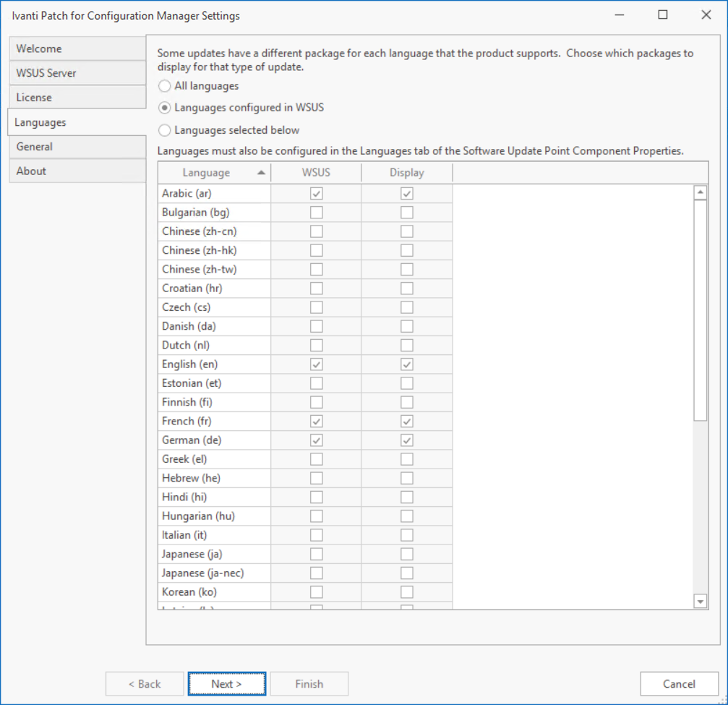
Task: Go to the License tab
Action: [x=77, y=98]
